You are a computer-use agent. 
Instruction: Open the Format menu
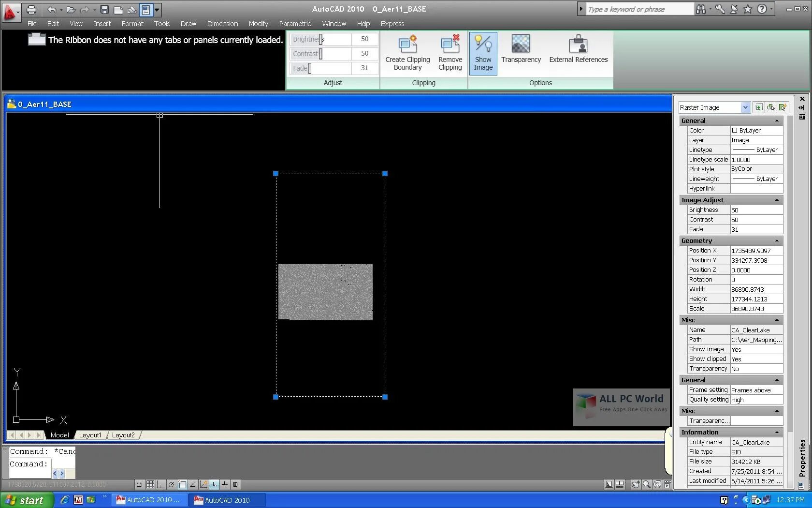point(132,24)
